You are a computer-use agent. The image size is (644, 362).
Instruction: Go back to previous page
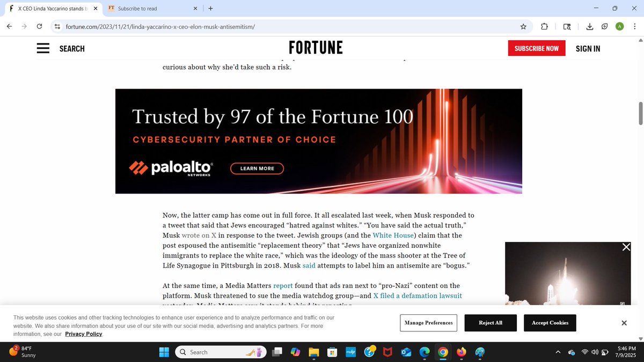[10, 26]
